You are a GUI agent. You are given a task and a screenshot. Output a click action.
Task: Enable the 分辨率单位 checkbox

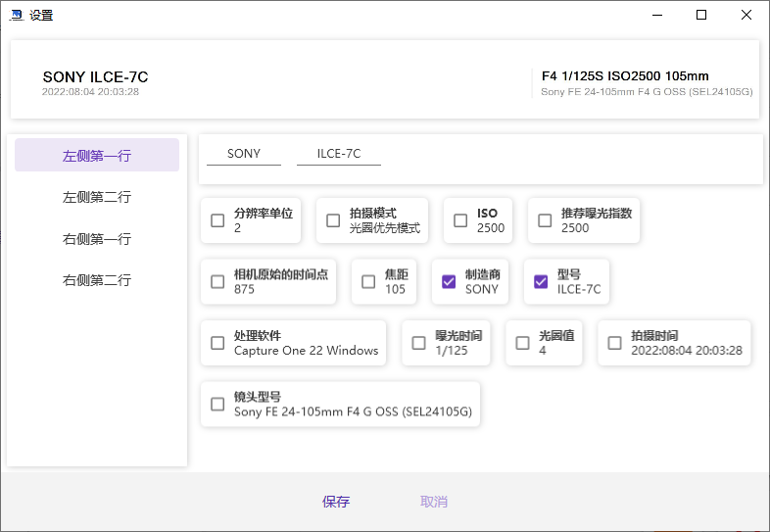click(217, 220)
